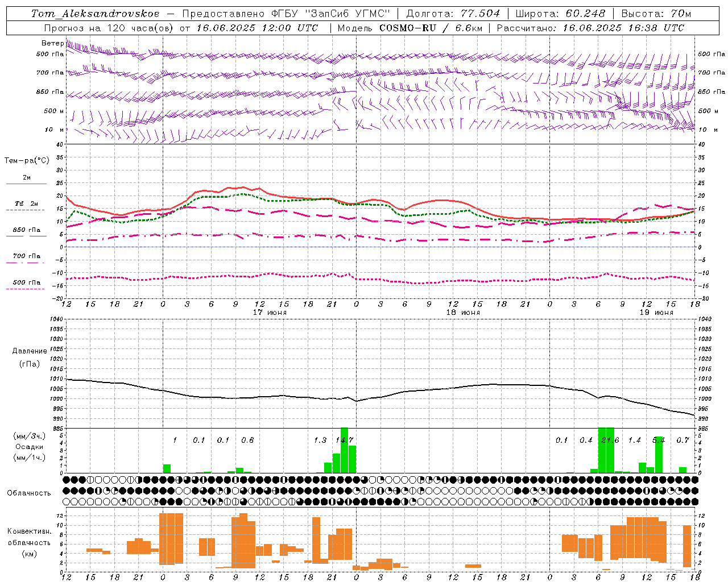
Task: Click the precipitation total 0.7
Action: (682, 440)
